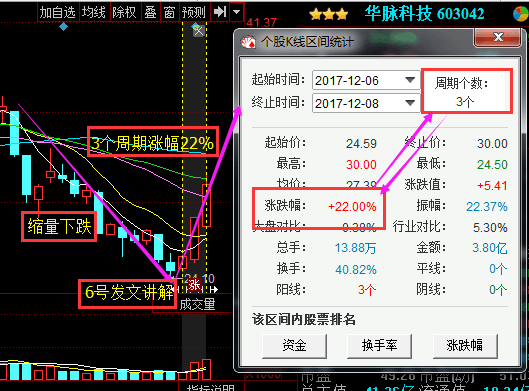Close the interval selection with X icon
The width and height of the screenshot is (529, 391).
click(x=199, y=31)
